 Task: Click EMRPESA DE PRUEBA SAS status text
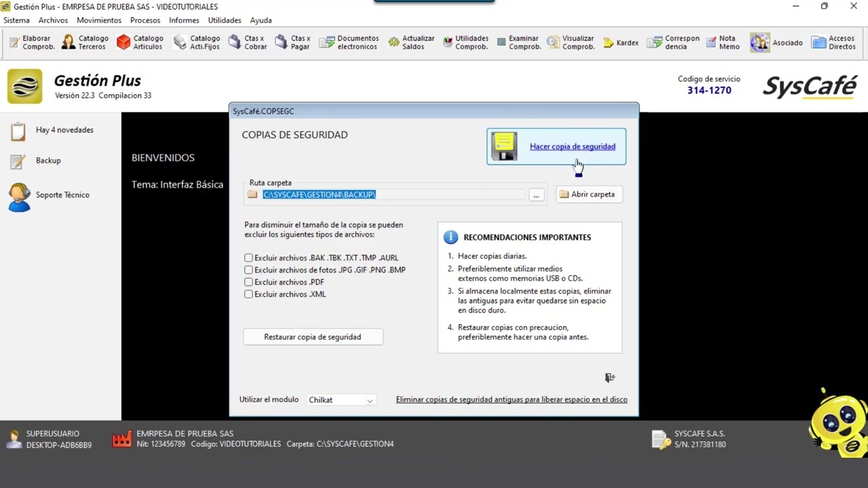(185, 434)
